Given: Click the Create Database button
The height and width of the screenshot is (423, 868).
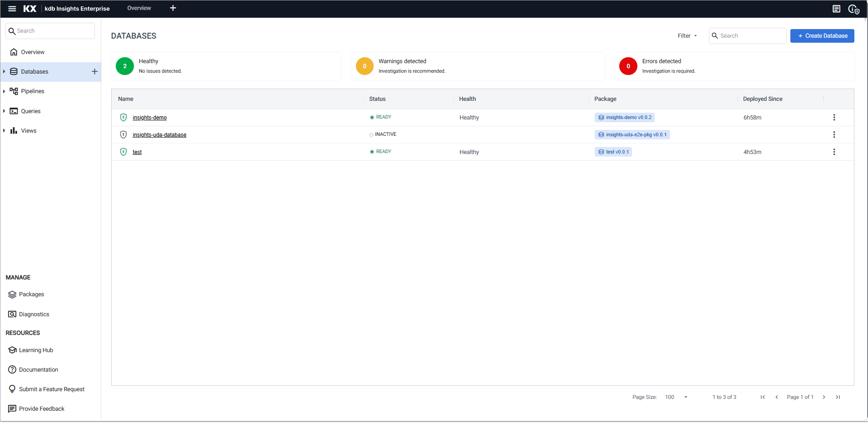Looking at the screenshot, I should [822, 36].
